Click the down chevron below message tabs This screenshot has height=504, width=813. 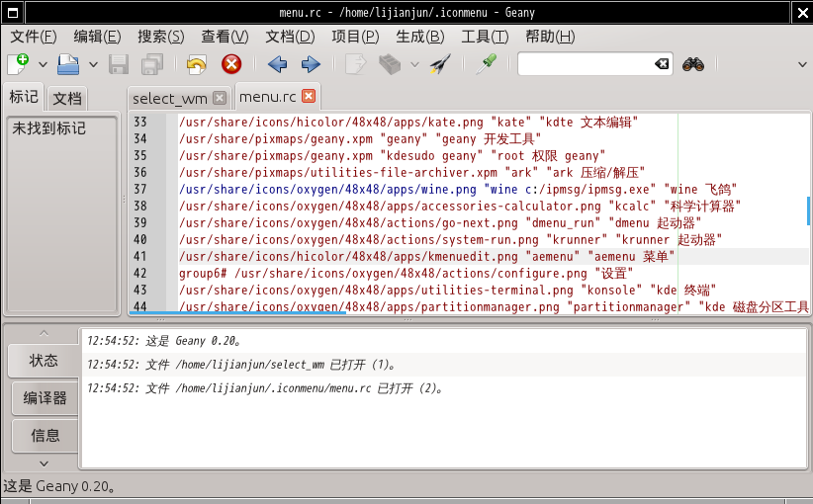45,463
